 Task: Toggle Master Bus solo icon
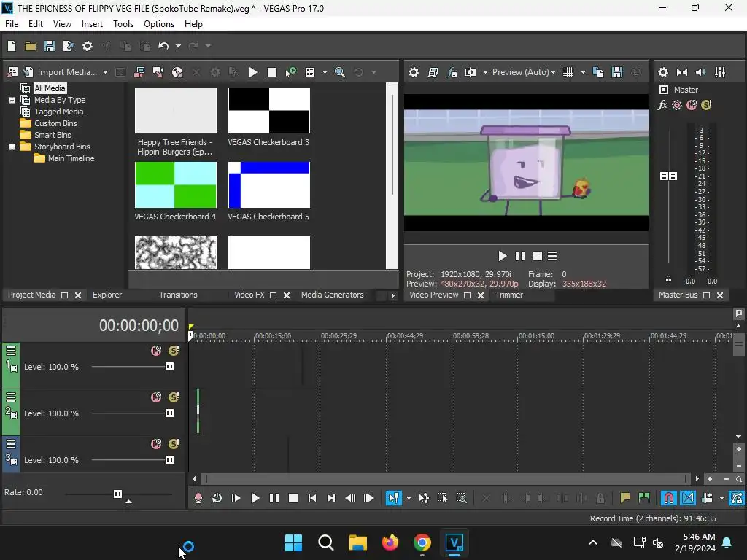(706, 105)
